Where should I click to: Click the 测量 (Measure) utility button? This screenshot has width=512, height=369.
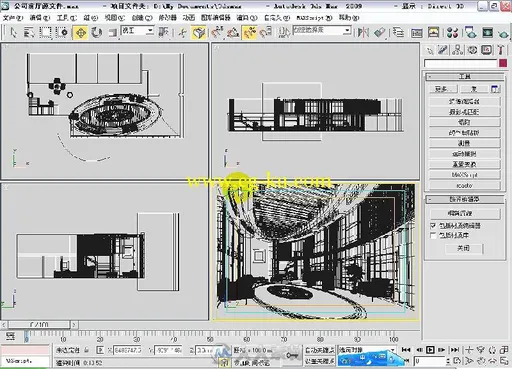[x=464, y=143]
